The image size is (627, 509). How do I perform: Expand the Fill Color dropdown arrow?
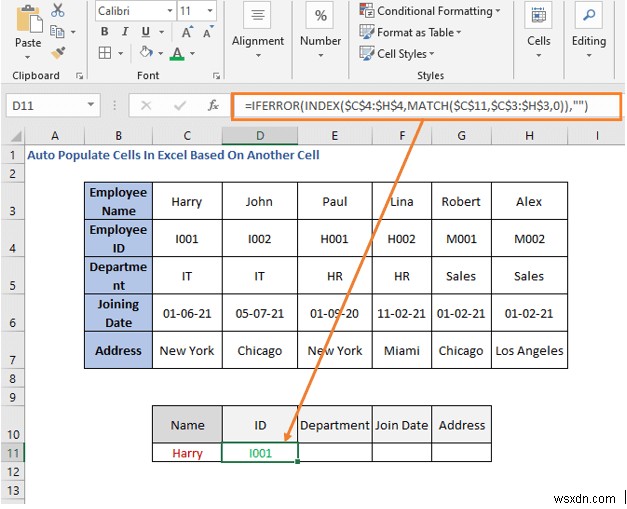160,53
